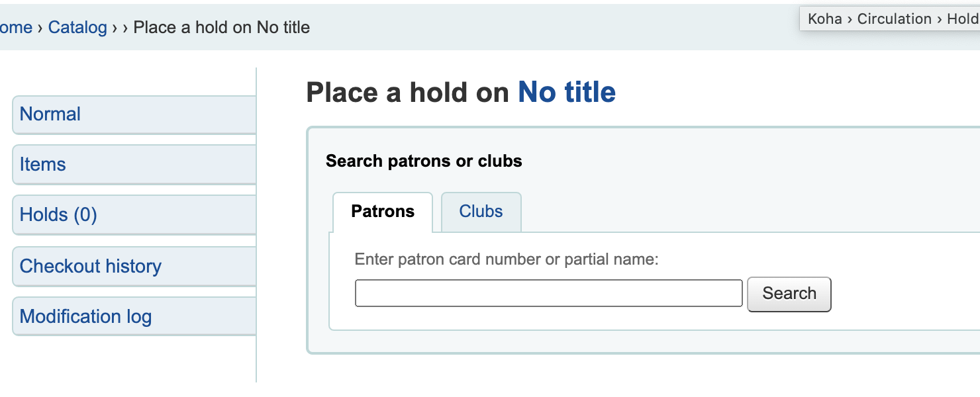Click the 'Place a hold on' heading text
This screenshot has height=397, width=980.
pos(407,92)
